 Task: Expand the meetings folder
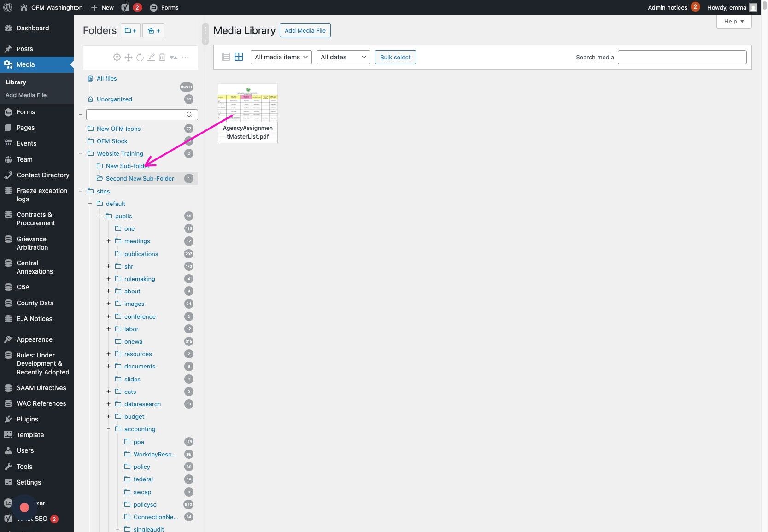109,241
